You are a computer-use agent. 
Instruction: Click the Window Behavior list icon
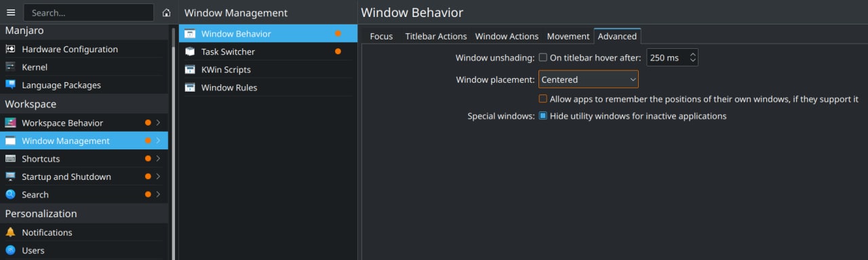point(190,33)
